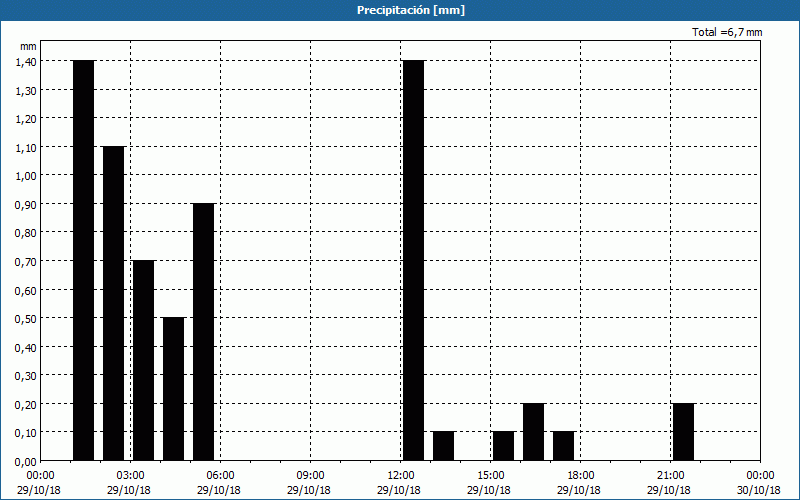Click the 00:00 label above 30/10/18
This screenshot has width=800, height=500.
760,476
